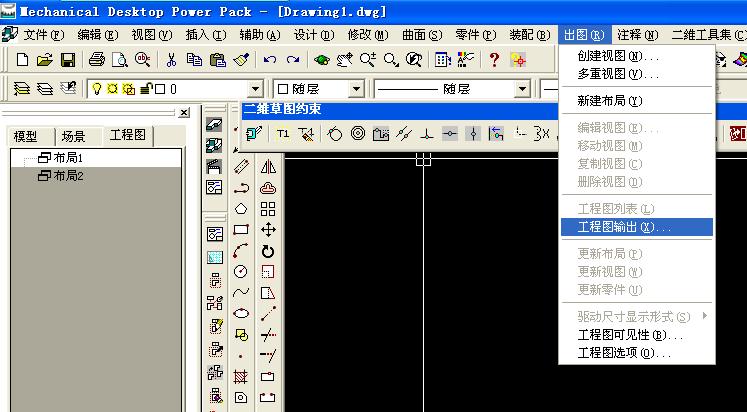747x412 pixels.
Task: Click the color swatch square before 随层
Action: (283, 89)
